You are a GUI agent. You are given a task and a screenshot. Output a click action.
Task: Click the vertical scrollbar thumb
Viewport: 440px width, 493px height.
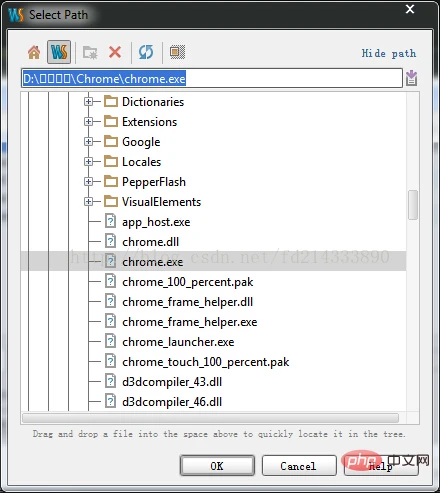pyautogui.click(x=413, y=205)
